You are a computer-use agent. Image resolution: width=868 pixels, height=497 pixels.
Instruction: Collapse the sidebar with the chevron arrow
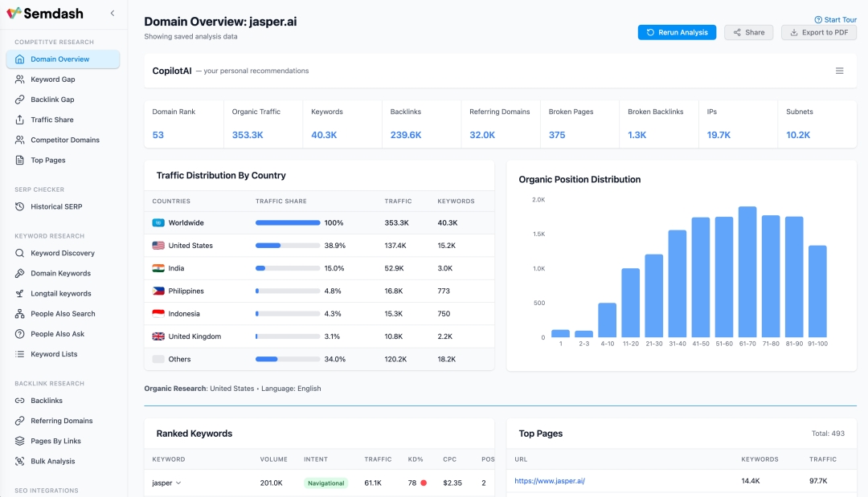click(113, 14)
